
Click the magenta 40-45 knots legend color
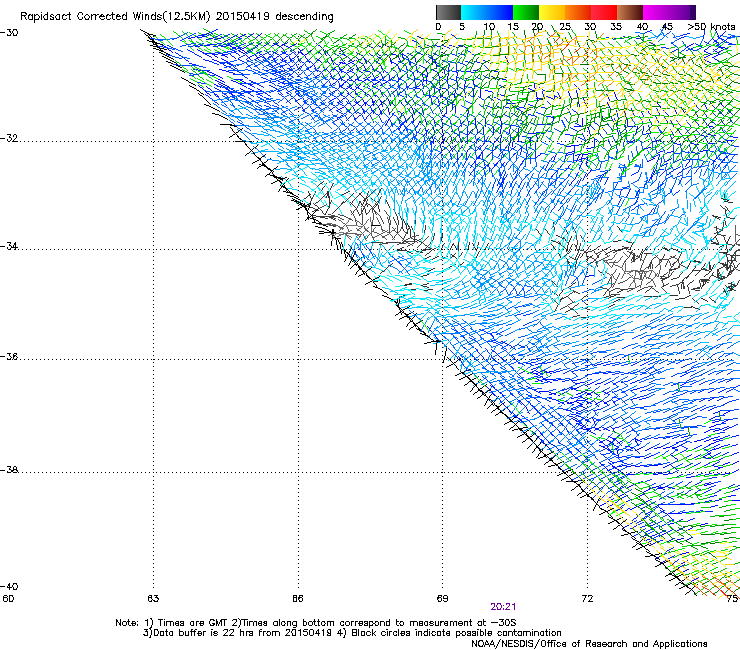coord(656,12)
